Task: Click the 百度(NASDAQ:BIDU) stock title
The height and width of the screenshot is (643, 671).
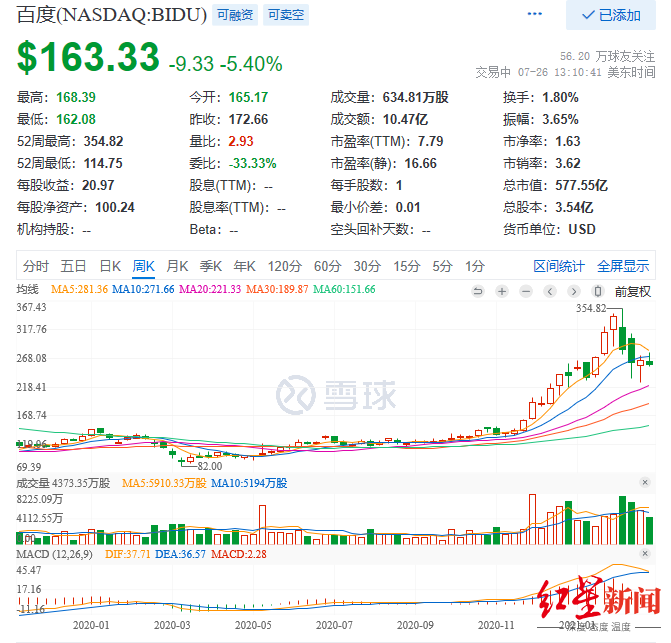Action: click(x=112, y=15)
